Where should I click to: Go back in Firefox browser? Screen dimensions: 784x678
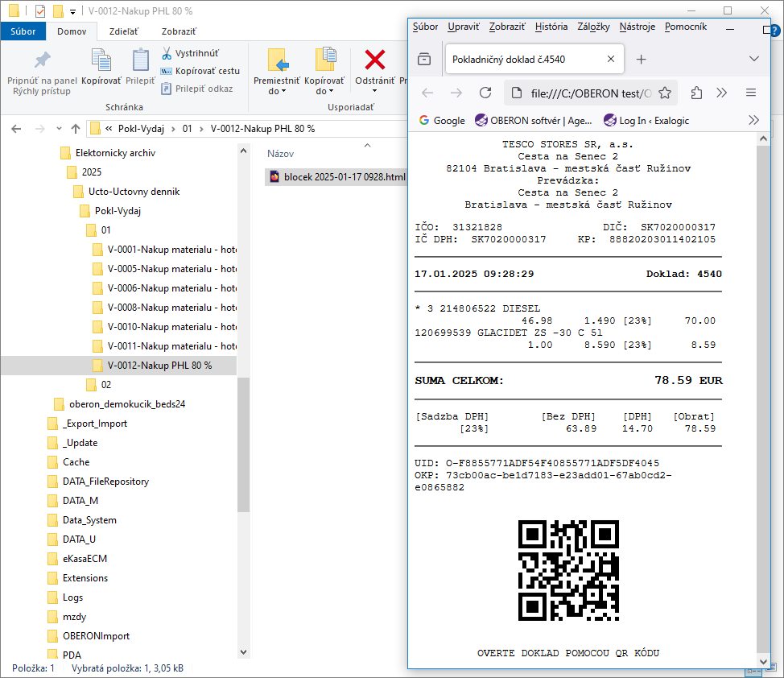coord(427,93)
